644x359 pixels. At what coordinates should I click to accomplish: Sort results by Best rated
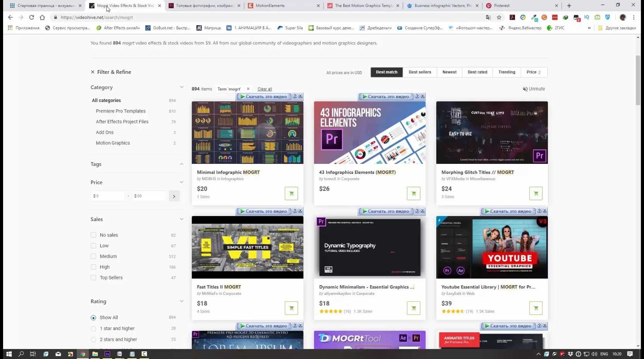tap(478, 72)
